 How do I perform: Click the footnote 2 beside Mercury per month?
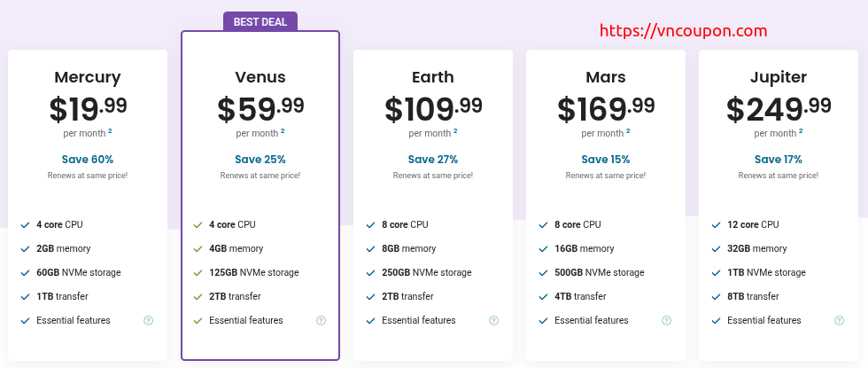pos(110,131)
